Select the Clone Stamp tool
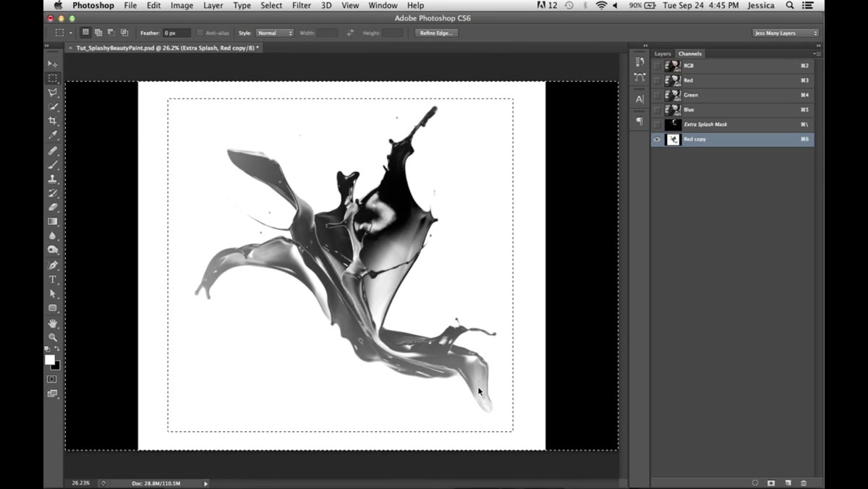Screen dimensions: 868x489 pos(53,179)
